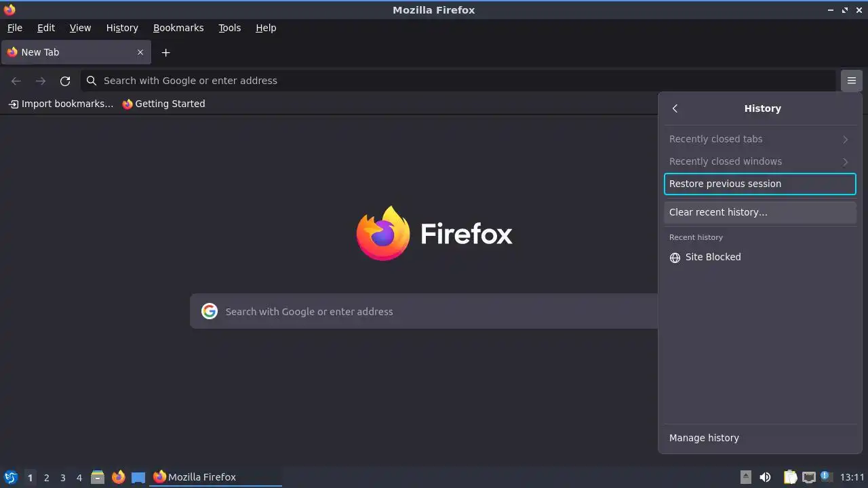Open Getting Started bookmark
The image size is (868, 488).
[163, 104]
